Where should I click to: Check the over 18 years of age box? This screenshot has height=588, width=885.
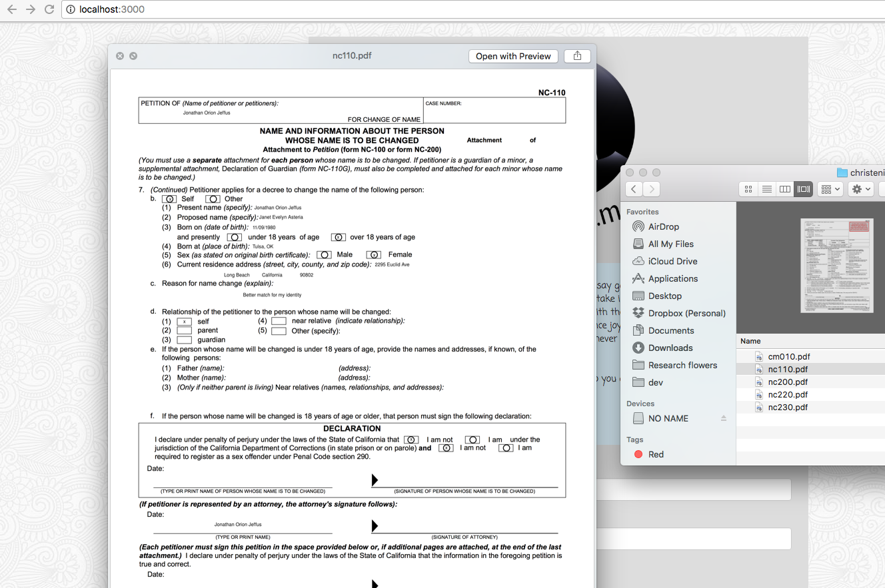tap(339, 237)
